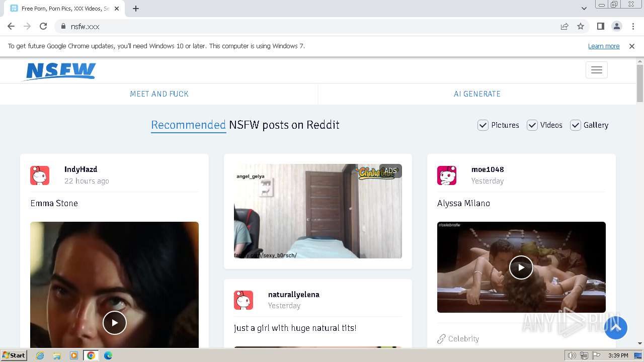The image size is (644, 362).
Task: Click the scroll-to-top arrow button
Action: pos(616,328)
